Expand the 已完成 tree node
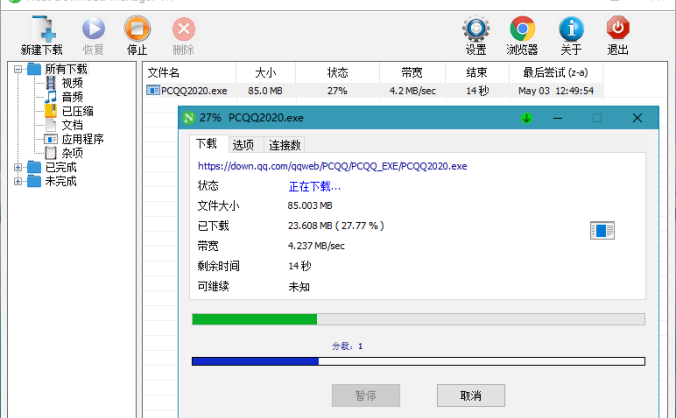The image size is (676, 418). [x=18, y=167]
